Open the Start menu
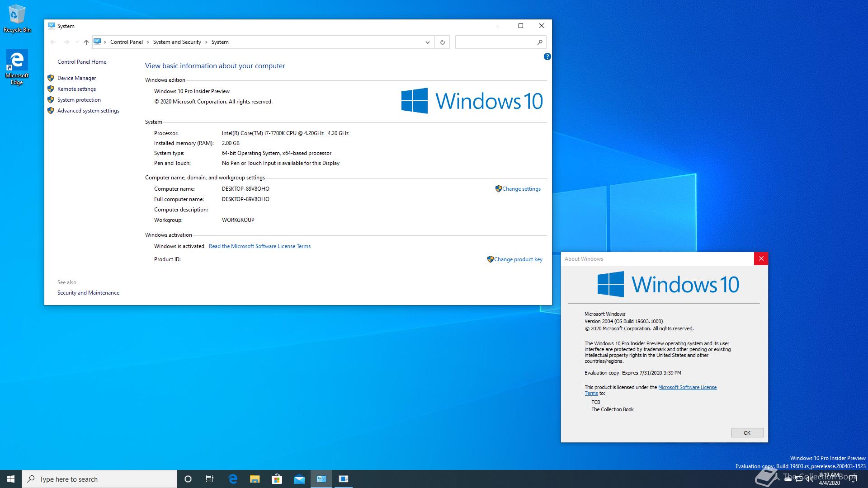 11,479
